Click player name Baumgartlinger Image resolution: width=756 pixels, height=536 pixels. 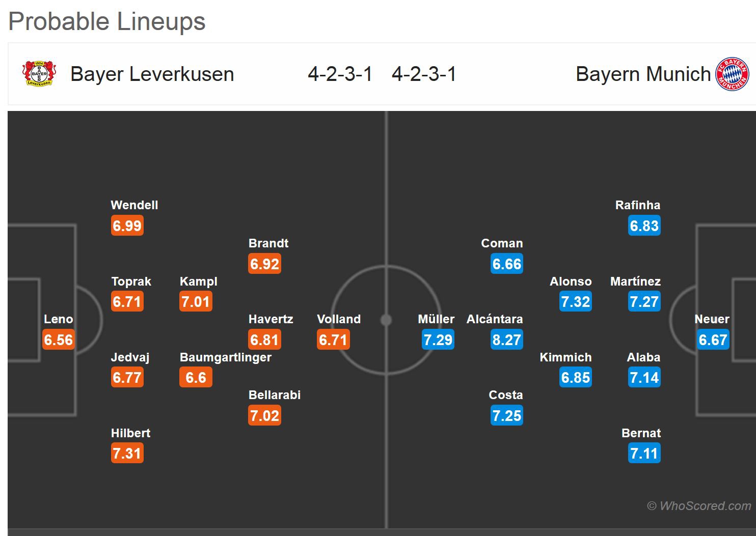(x=225, y=357)
